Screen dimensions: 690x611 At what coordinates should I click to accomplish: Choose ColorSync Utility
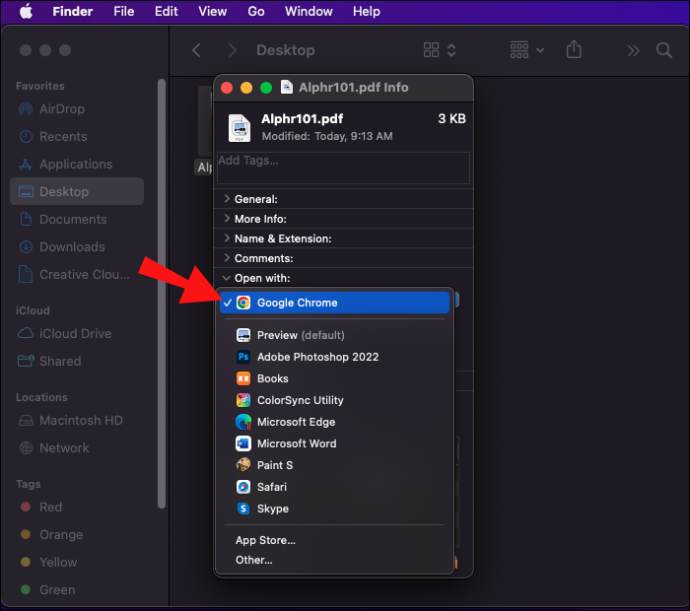click(334, 400)
